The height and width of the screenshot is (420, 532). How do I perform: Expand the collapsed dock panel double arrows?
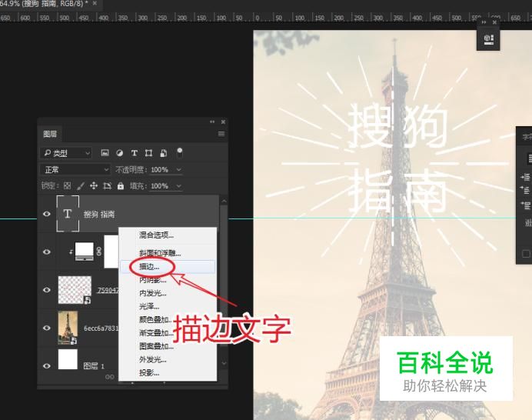coord(484,22)
